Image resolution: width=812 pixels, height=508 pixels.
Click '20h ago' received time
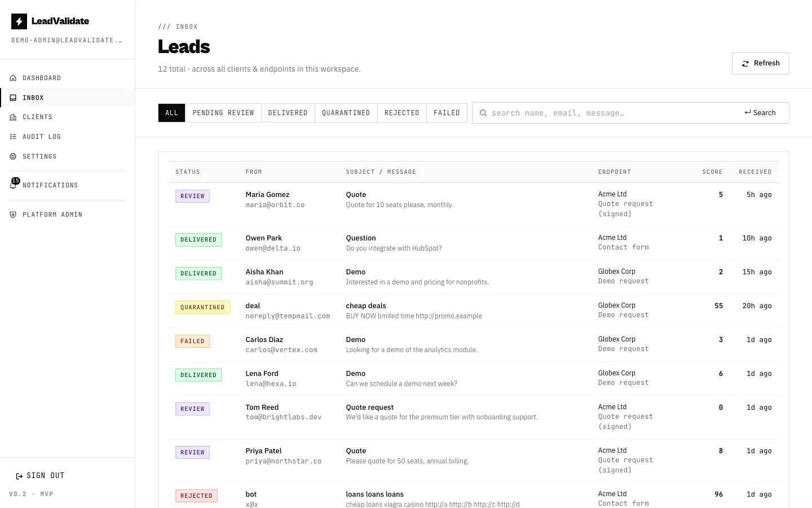click(757, 306)
